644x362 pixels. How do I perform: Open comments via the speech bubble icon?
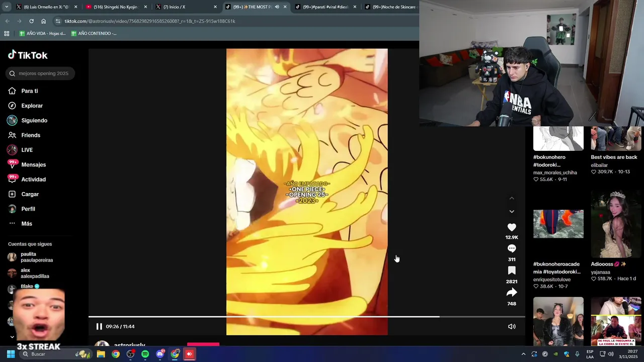pyautogui.click(x=512, y=248)
